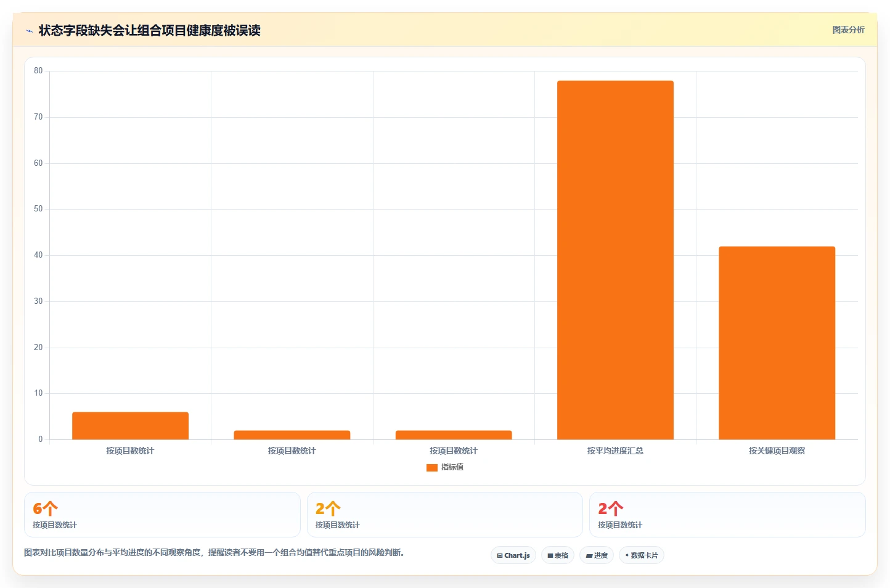Image resolution: width=890 pixels, height=588 pixels.
Task: Click the y-axis value 50
Action: point(38,209)
